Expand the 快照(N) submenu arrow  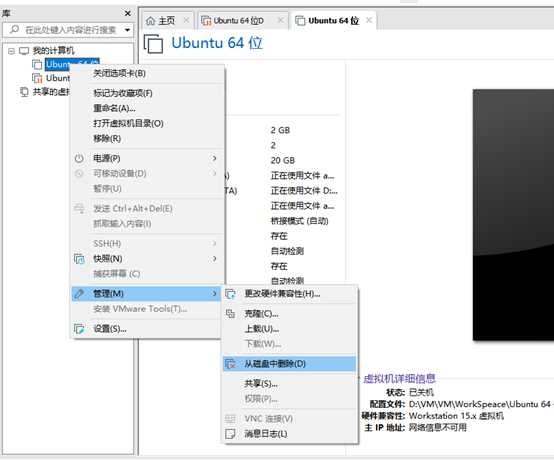[214, 259]
